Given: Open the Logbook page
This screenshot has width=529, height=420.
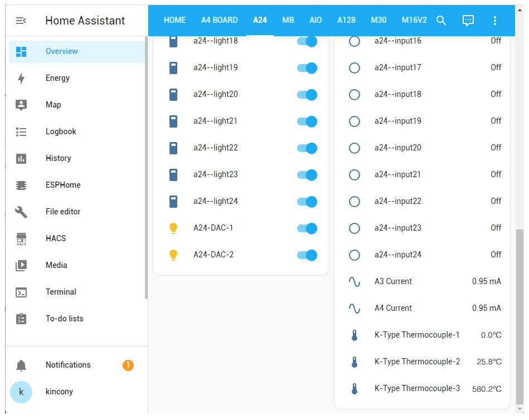Looking at the screenshot, I should [61, 131].
